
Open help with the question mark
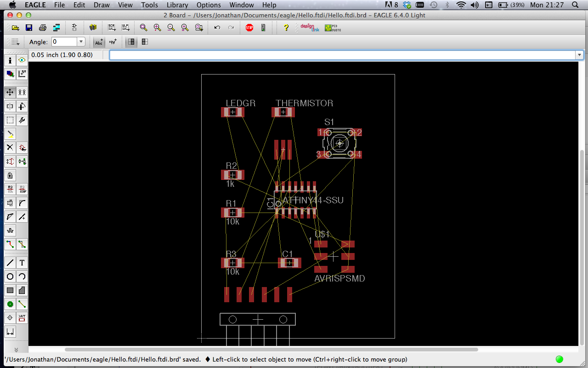point(286,28)
